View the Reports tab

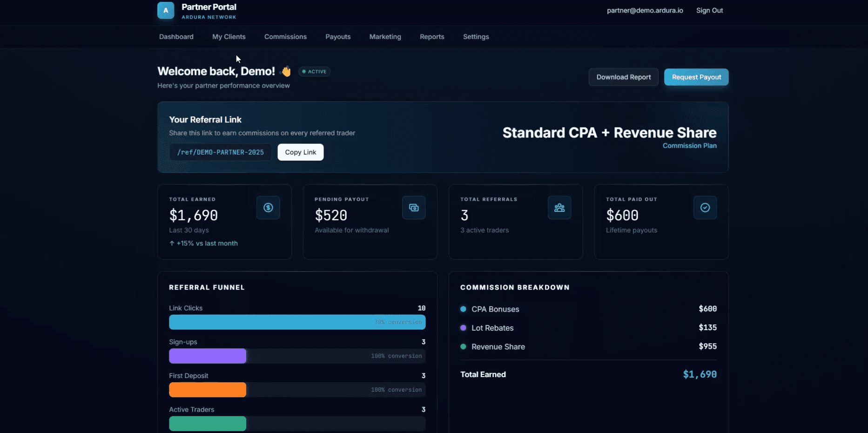point(432,37)
